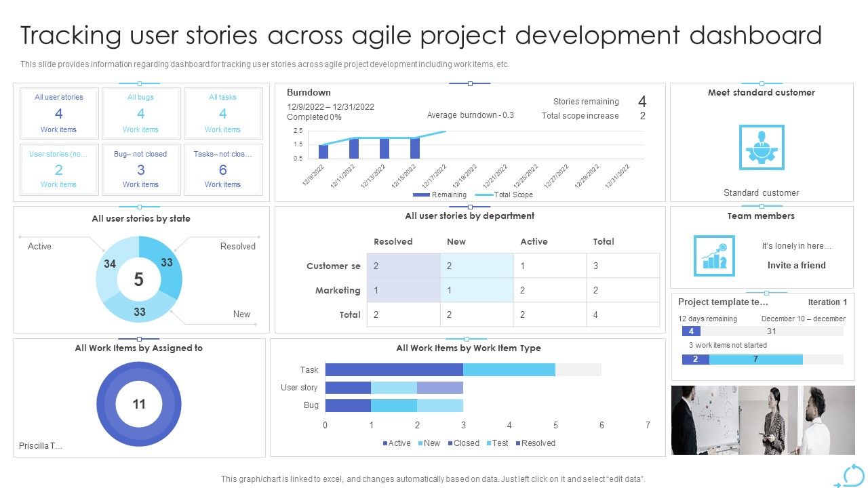The image size is (868, 488).
Task: Click the circular refresh arrows icon
Action: (852, 475)
